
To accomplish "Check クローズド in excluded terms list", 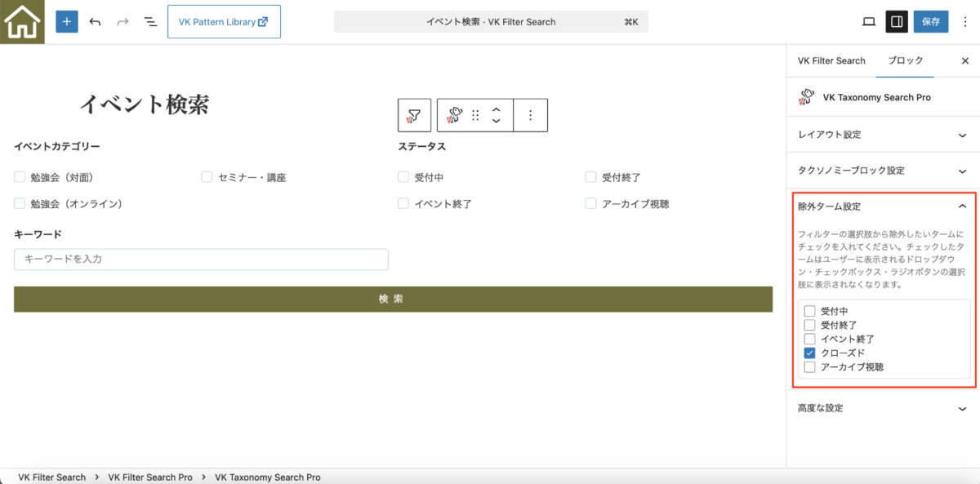I will 809,353.
